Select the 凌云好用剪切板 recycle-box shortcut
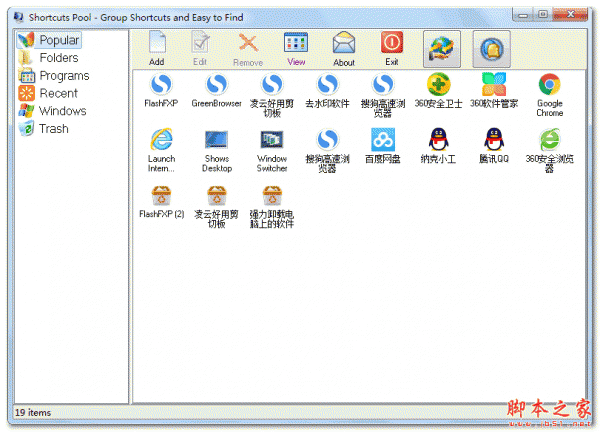 [x=217, y=207]
